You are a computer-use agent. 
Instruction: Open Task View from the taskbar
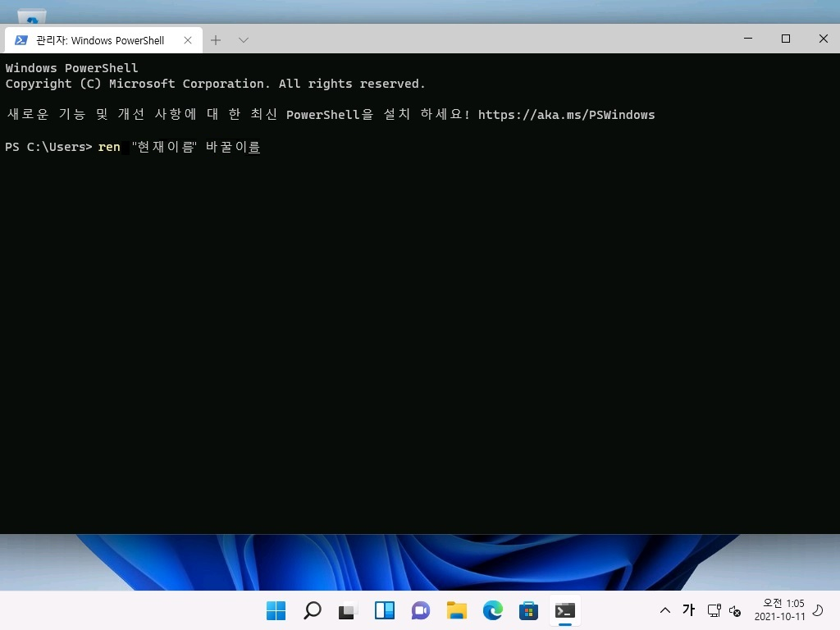click(x=348, y=610)
